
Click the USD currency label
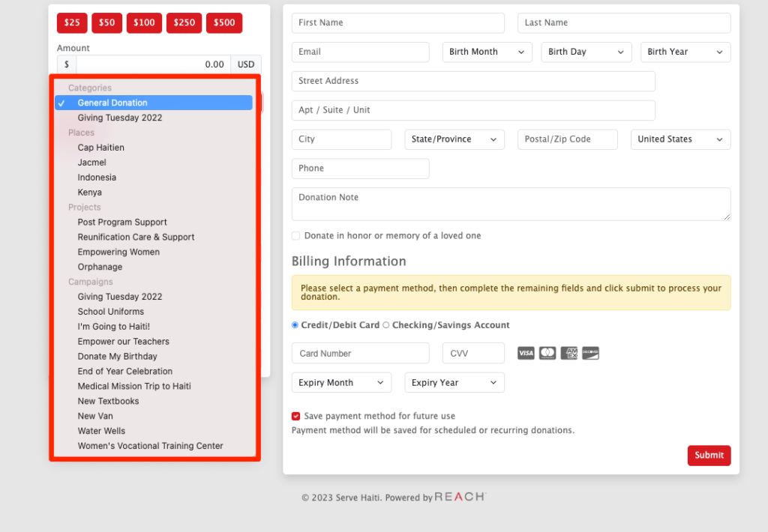(246, 64)
